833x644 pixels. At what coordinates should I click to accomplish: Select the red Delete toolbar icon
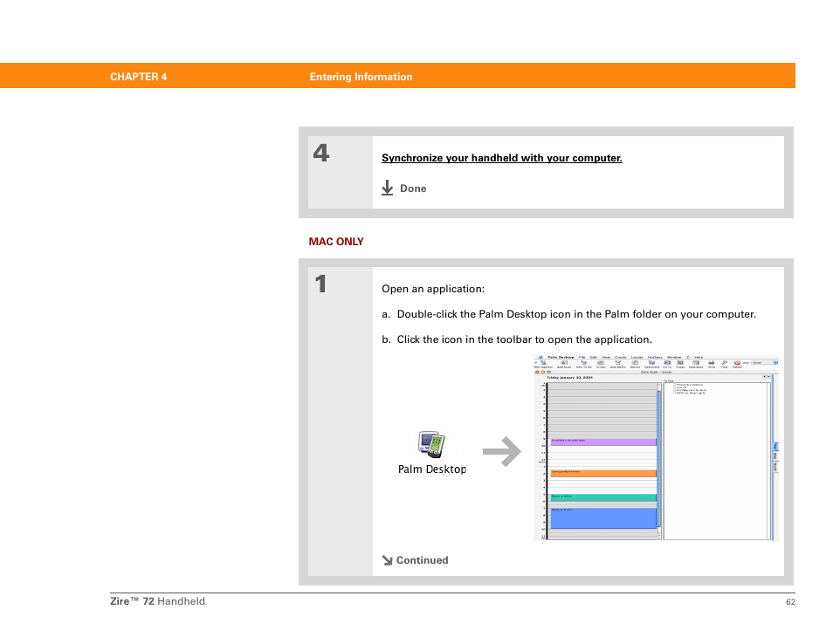point(737,363)
